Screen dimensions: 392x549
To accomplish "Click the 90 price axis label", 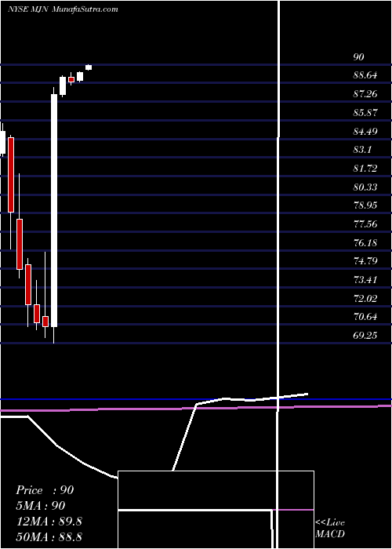I will (x=358, y=57).
